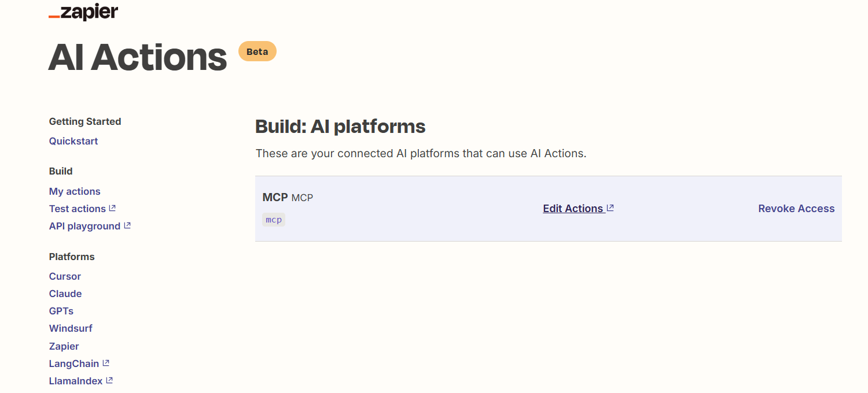This screenshot has height=393, width=868.
Task: Click the mcp code tag
Action: [x=274, y=220]
